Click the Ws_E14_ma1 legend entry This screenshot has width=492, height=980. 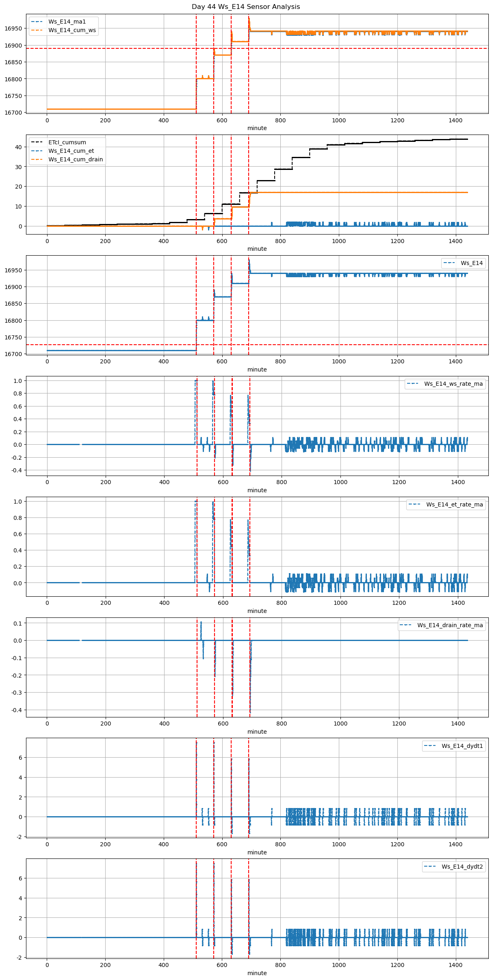(x=67, y=22)
